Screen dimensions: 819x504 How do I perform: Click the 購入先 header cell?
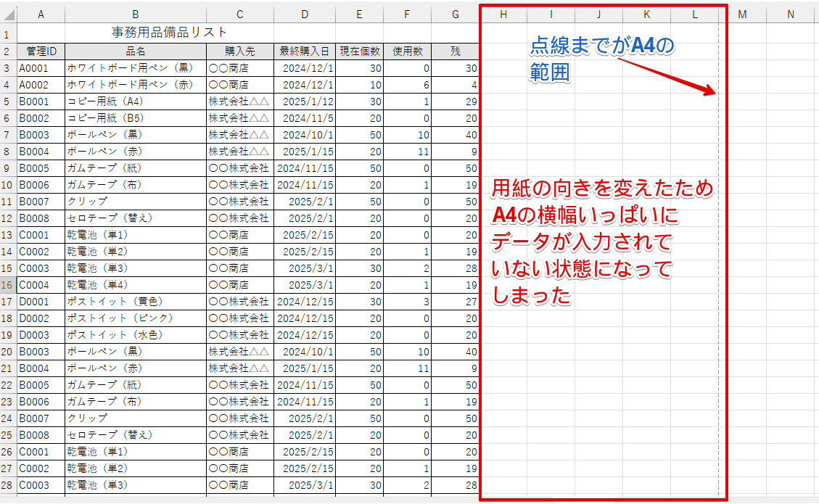tap(239, 51)
